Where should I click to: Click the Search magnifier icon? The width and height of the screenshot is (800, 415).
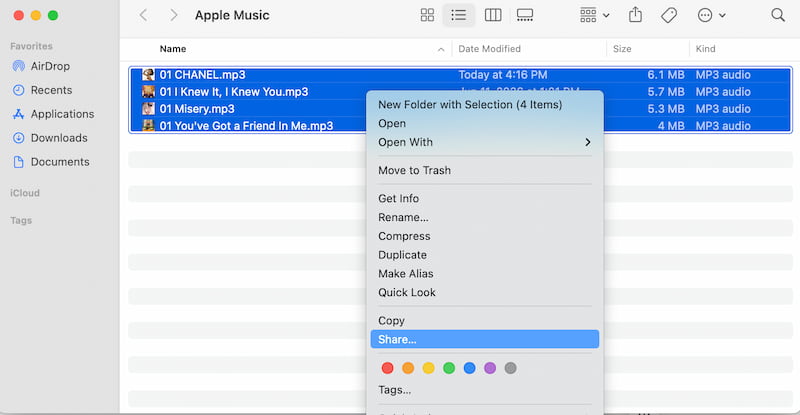point(778,15)
